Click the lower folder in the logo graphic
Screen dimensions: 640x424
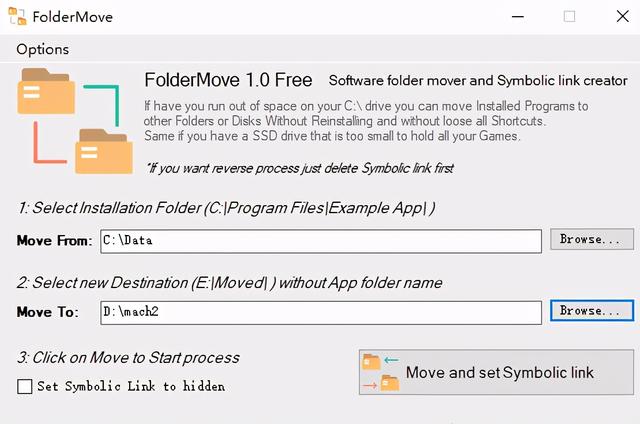104,151
